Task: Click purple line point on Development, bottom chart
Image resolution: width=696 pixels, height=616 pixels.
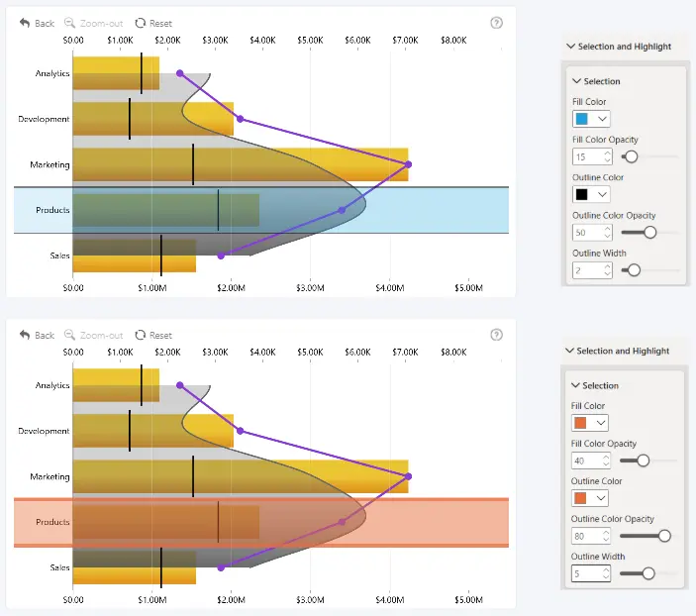Action: click(x=241, y=431)
